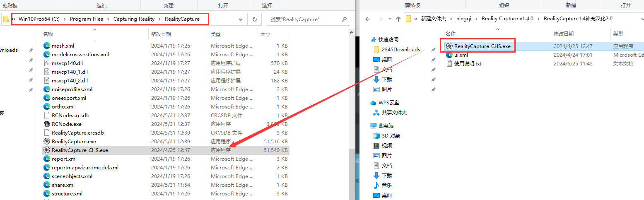Click pin icon beside 2345Downloads
The image size is (644, 200).
tap(433, 50)
